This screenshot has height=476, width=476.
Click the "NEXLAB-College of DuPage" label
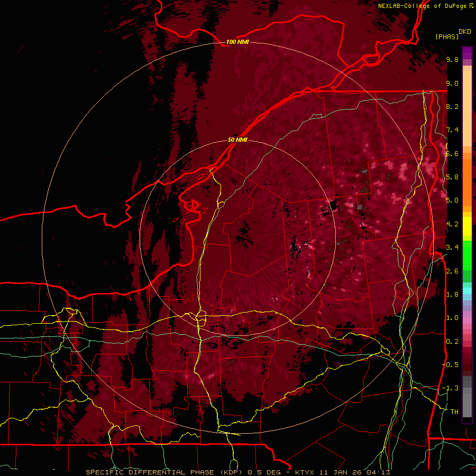pyautogui.click(x=422, y=6)
